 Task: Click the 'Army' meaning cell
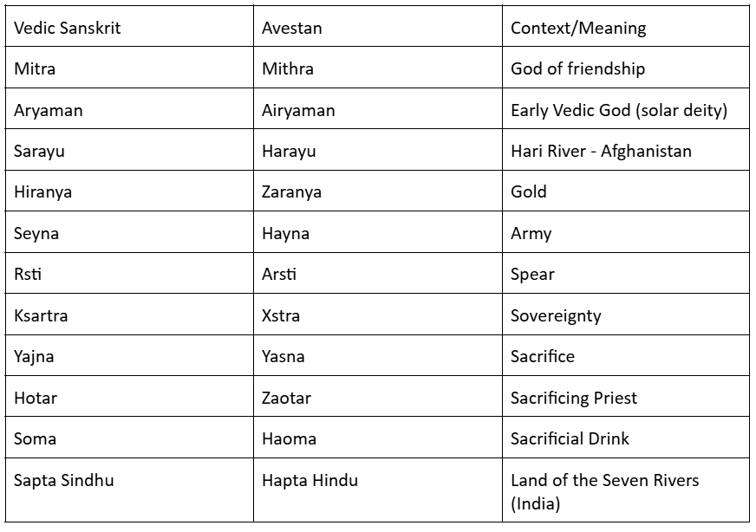click(x=626, y=232)
